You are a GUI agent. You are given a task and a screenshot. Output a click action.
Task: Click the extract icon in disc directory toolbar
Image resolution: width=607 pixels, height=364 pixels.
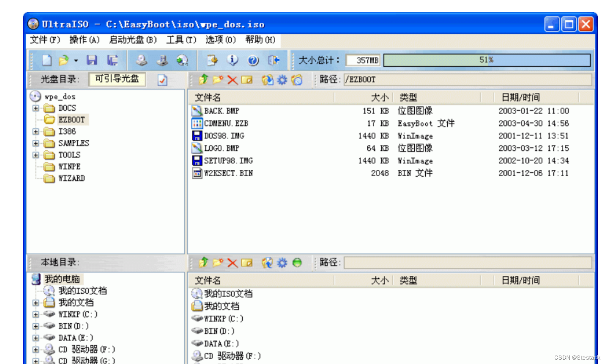[x=267, y=80]
